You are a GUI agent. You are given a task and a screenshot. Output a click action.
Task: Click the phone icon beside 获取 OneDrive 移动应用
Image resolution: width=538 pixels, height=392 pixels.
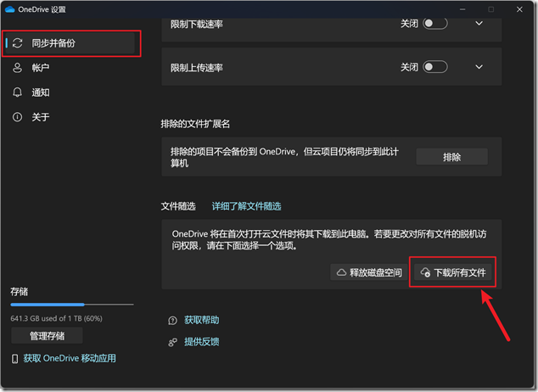click(14, 359)
